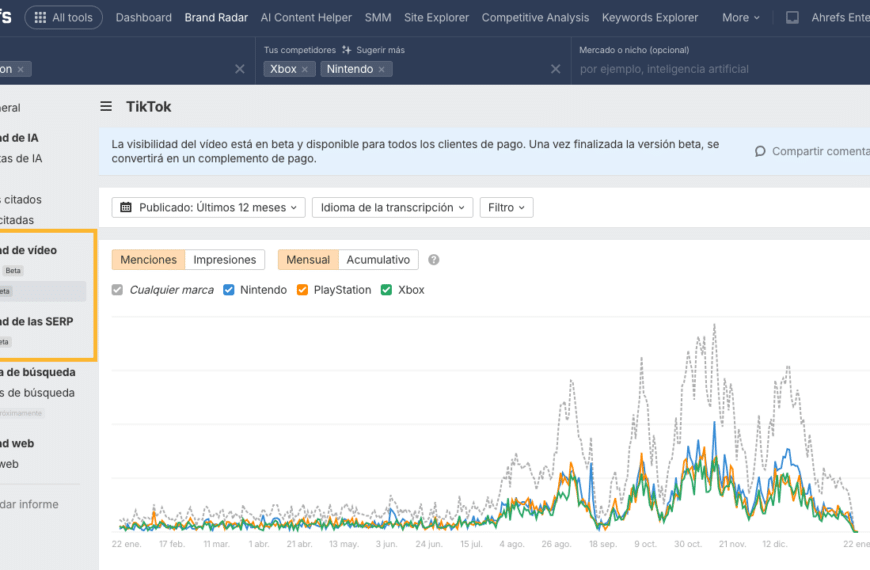Toggle the hamburger menu beside TikTok
Image resolution: width=870 pixels, height=570 pixels.
click(x=106, y=107)
